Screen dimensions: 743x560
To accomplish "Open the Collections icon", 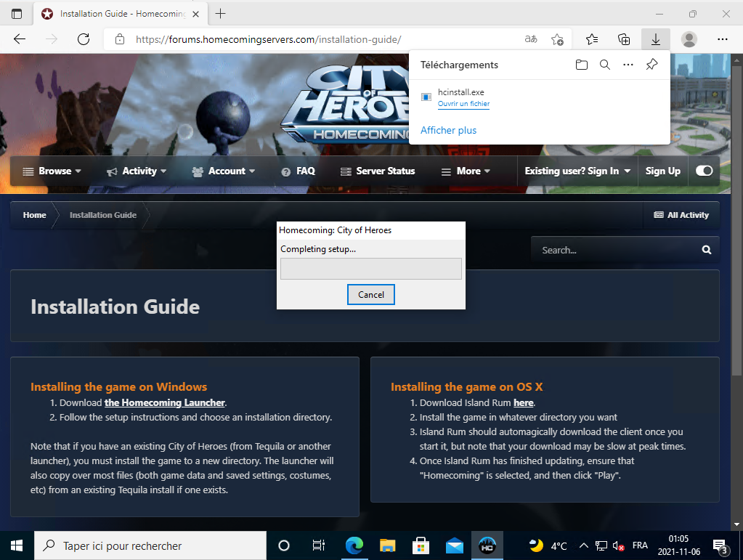I will [x=624, y=39].
